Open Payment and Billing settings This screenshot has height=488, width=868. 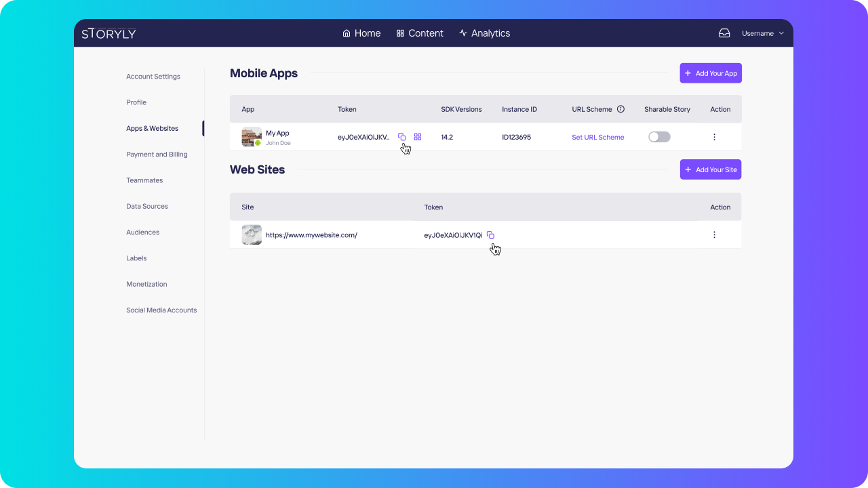[x=157, y=155]
